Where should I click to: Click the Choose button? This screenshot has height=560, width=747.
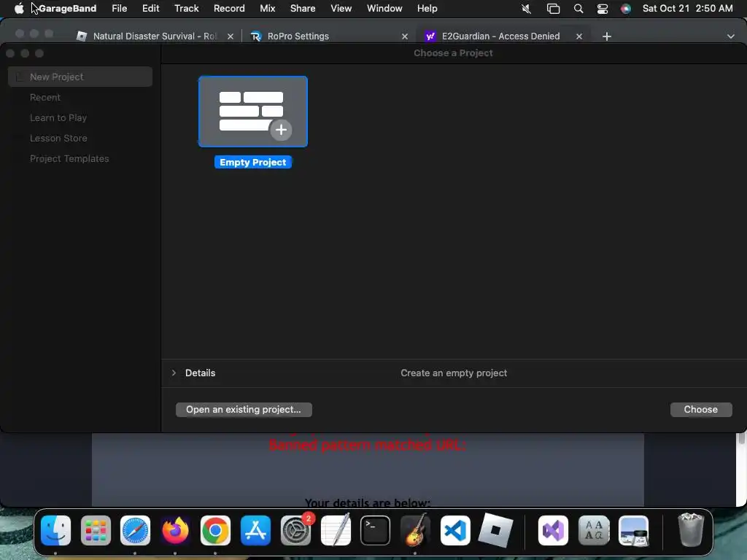[701, 410]
